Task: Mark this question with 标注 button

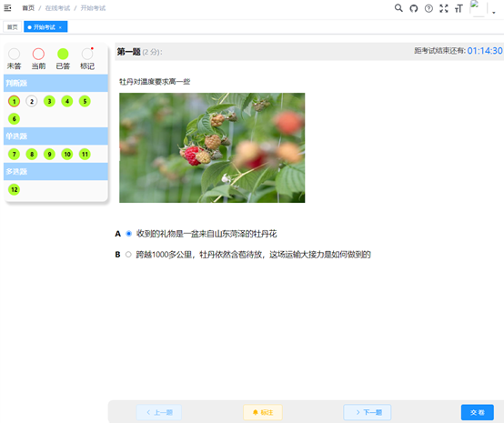Action: (x=263, y=412)
